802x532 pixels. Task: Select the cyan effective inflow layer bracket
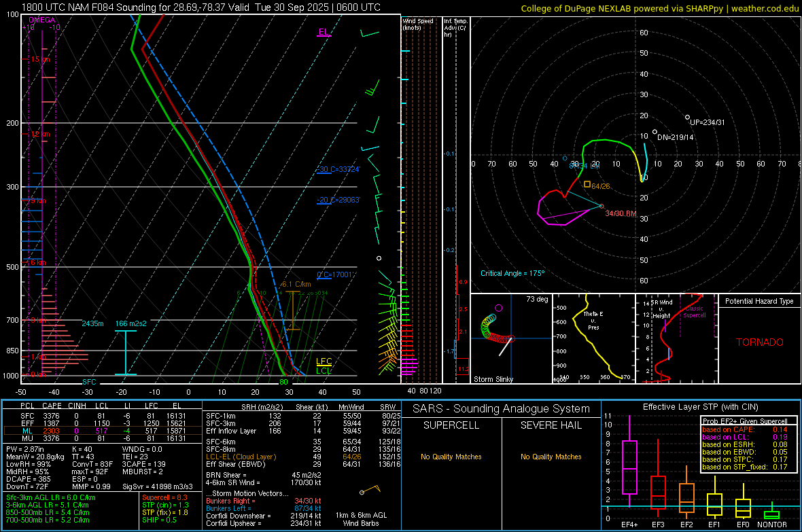[125, 353]
